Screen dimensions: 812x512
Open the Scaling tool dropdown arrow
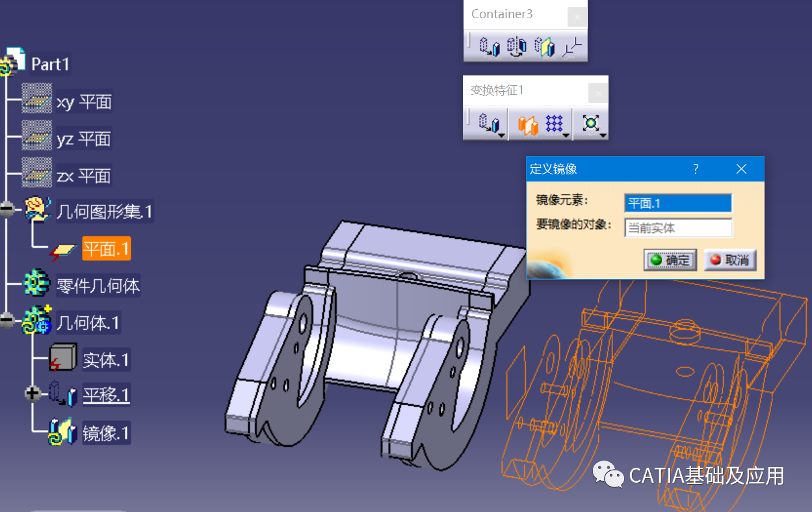pyautogui.click(x=603, y=135)
